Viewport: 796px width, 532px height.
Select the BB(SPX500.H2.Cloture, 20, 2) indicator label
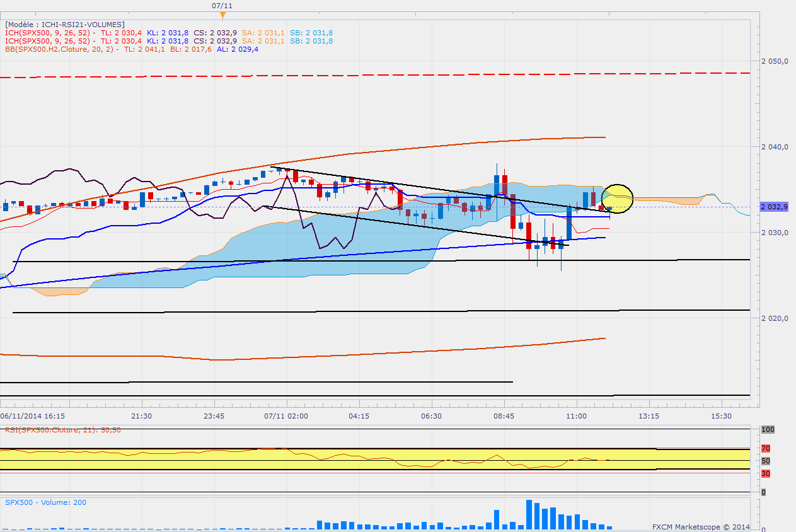pos(61,49)
